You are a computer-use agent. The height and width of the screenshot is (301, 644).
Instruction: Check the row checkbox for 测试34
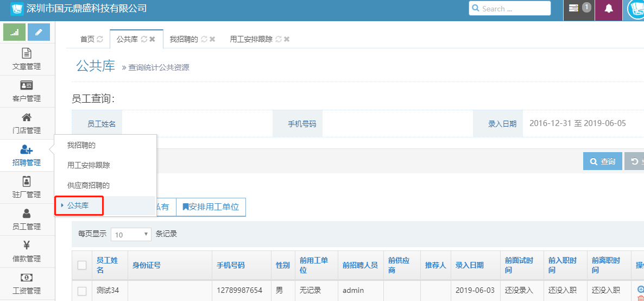82,291
